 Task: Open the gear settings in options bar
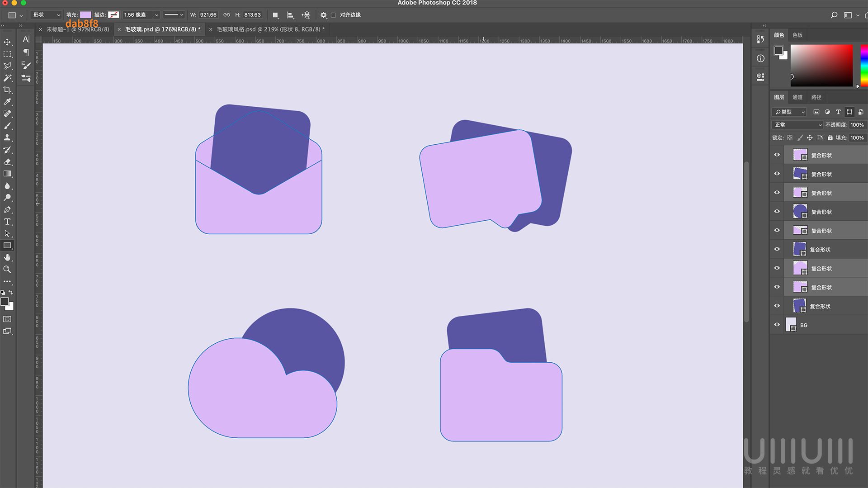click(x=323, y=15)
